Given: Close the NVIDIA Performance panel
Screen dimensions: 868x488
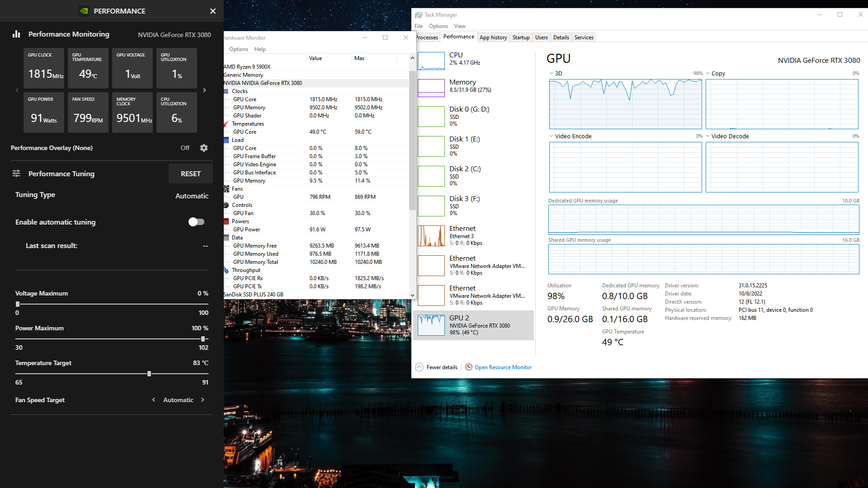Looking at the screenshot, I should [213, 11].
